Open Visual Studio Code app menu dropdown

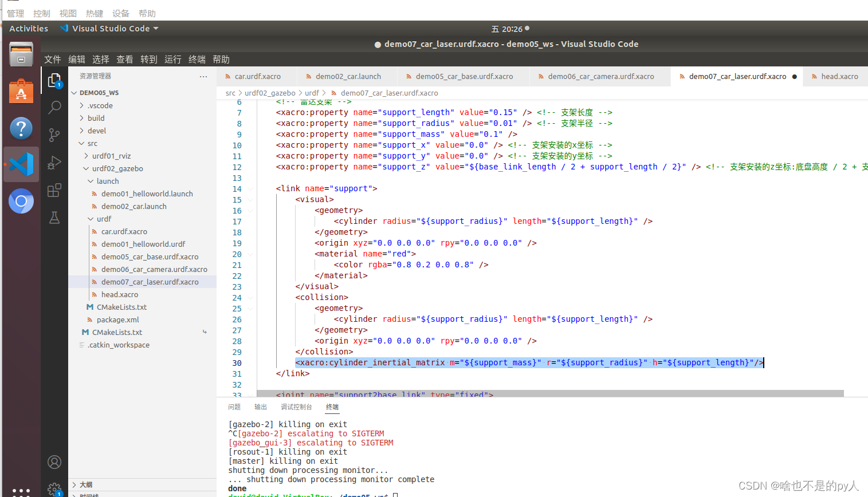[109, 29]
